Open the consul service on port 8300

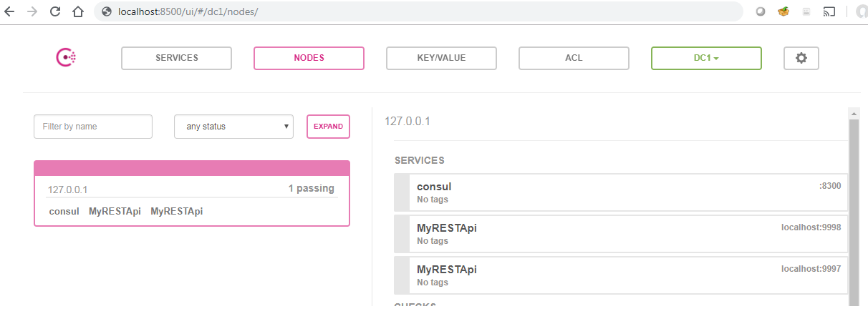[620, 192]
